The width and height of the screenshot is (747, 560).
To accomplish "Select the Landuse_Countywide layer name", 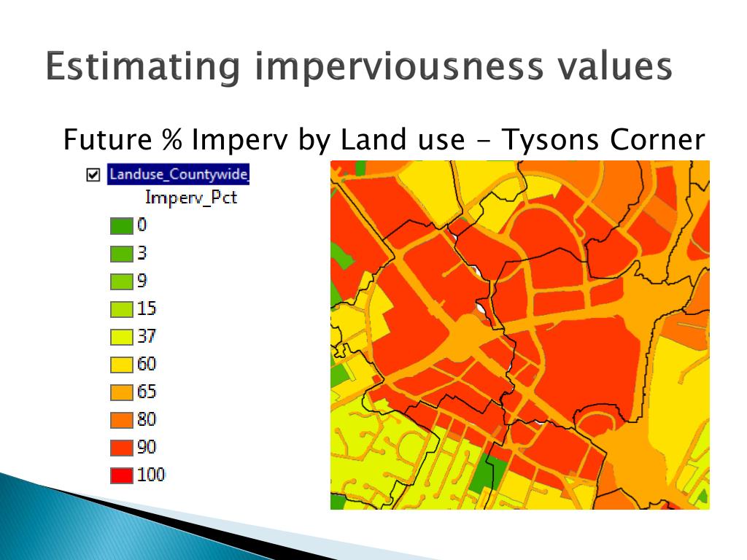I will tap(178, 174).
